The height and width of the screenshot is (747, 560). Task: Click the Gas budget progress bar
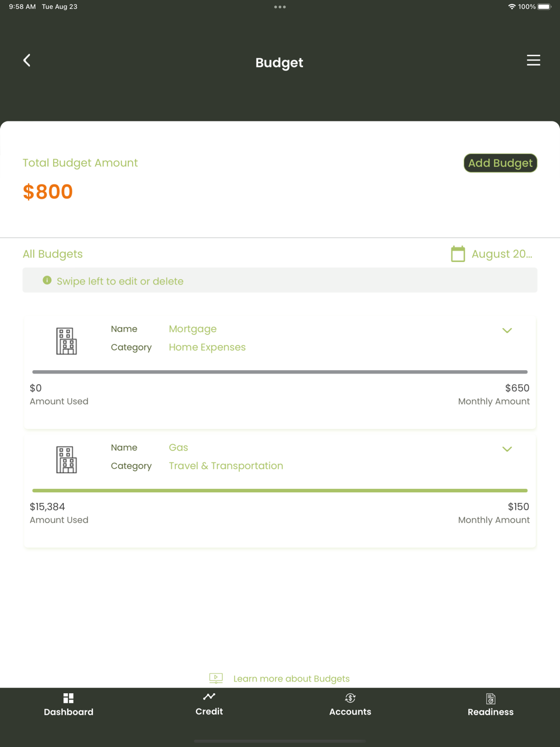pyautogui.click(x=280, y=491)
